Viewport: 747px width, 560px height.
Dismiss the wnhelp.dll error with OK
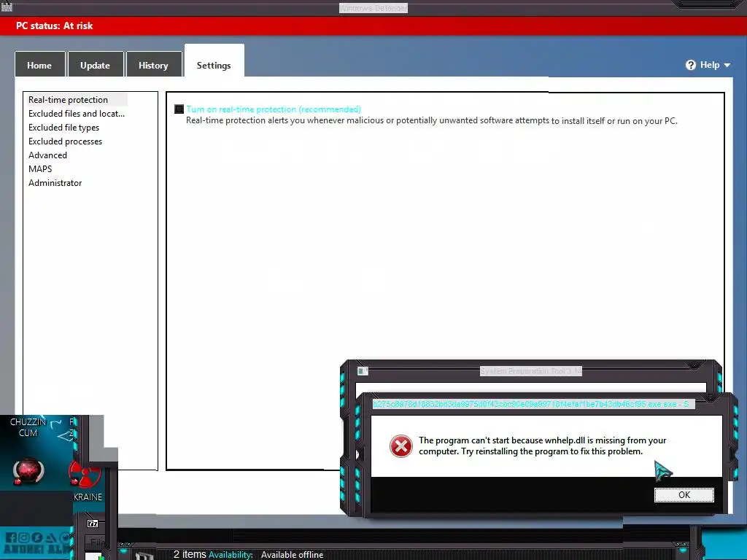(x=684, y=495)
